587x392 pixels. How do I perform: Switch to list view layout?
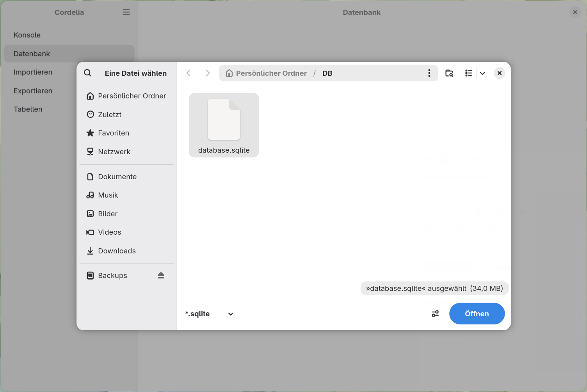pyautogui.click(x=469, y=73)
